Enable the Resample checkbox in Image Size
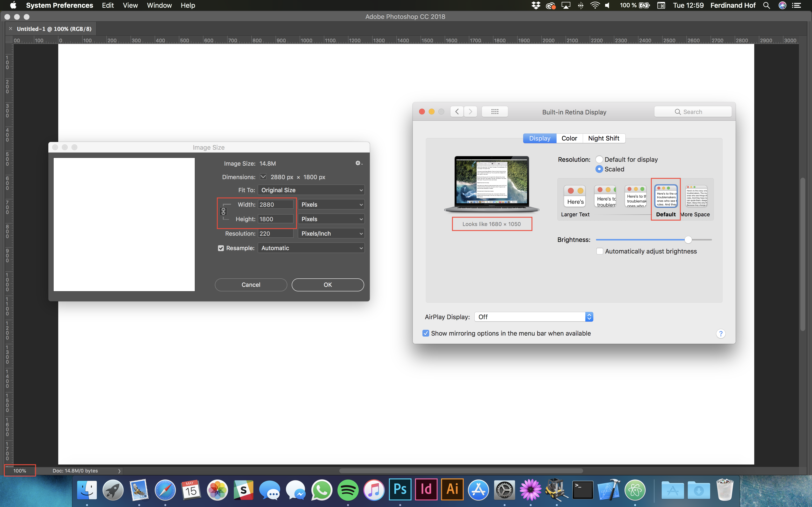This screenshot has height=507, width=812. (x=221, y=248)
